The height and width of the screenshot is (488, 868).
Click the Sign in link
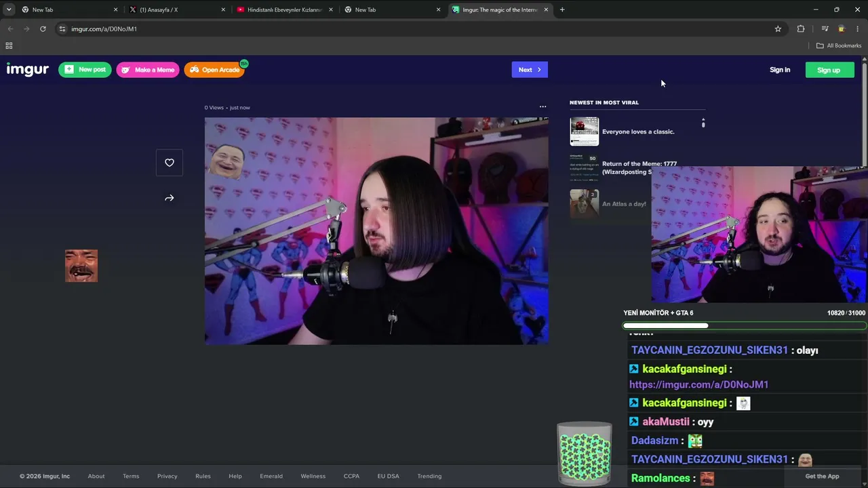780,70
